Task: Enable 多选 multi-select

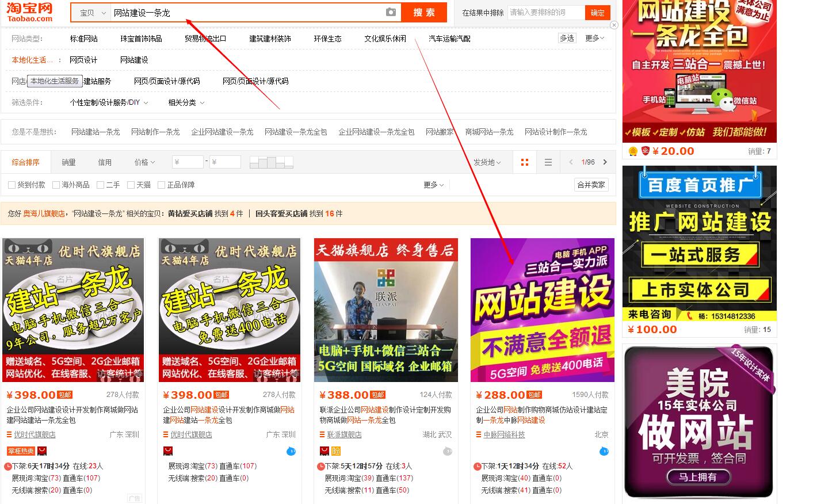Action: (567, 38)
